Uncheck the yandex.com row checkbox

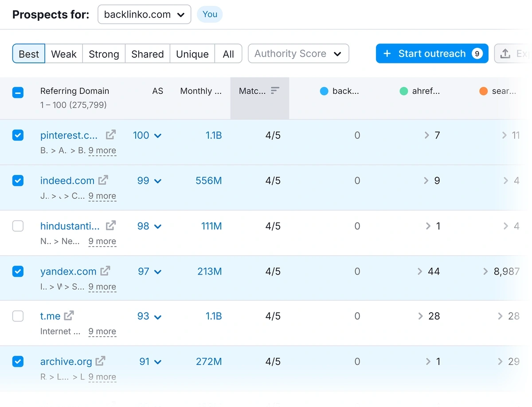18,271
